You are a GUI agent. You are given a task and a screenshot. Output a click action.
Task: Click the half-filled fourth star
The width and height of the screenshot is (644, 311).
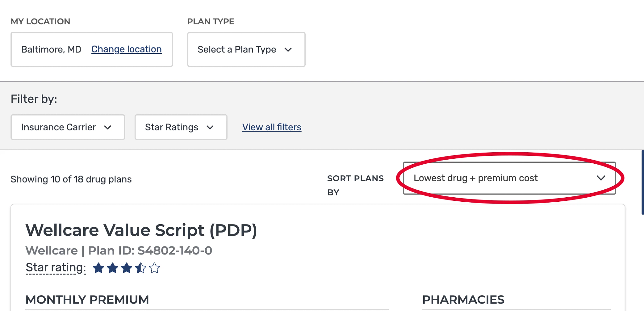point(140,268)
